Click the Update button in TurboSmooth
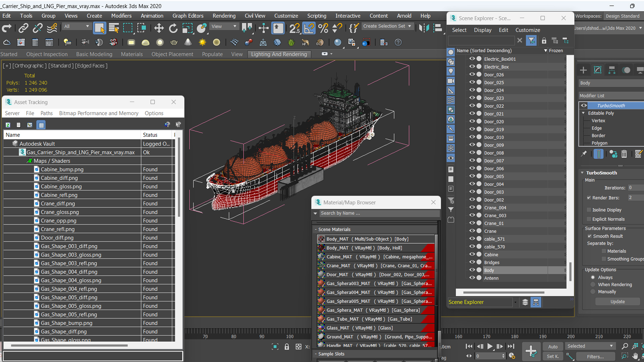Viewport: 644px width, 362px height. (618, 302)
